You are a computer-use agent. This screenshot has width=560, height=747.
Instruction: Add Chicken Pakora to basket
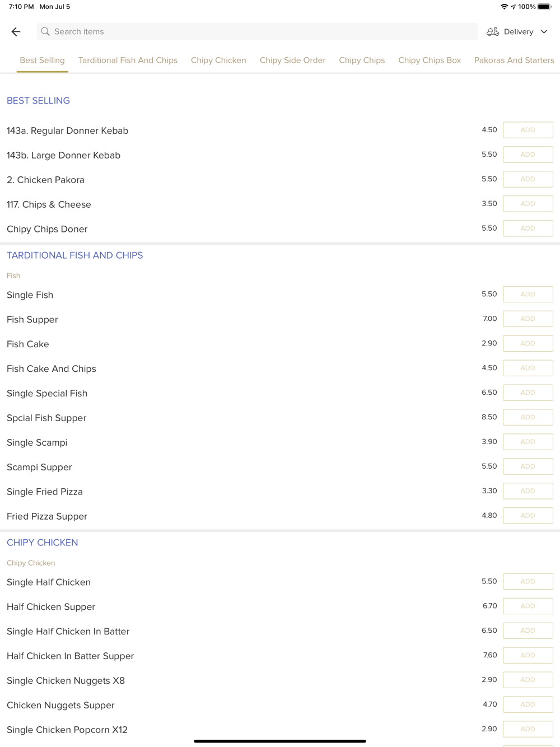[528, 179]
